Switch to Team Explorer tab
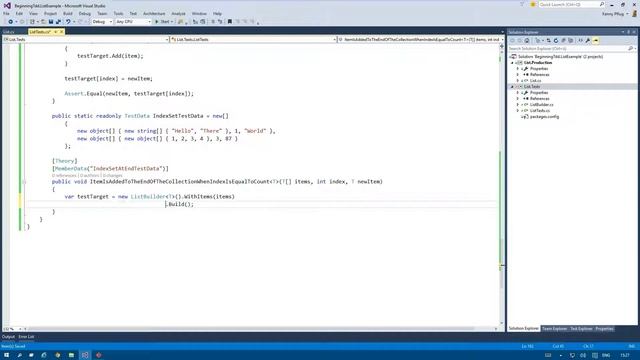 coord(554,329)
